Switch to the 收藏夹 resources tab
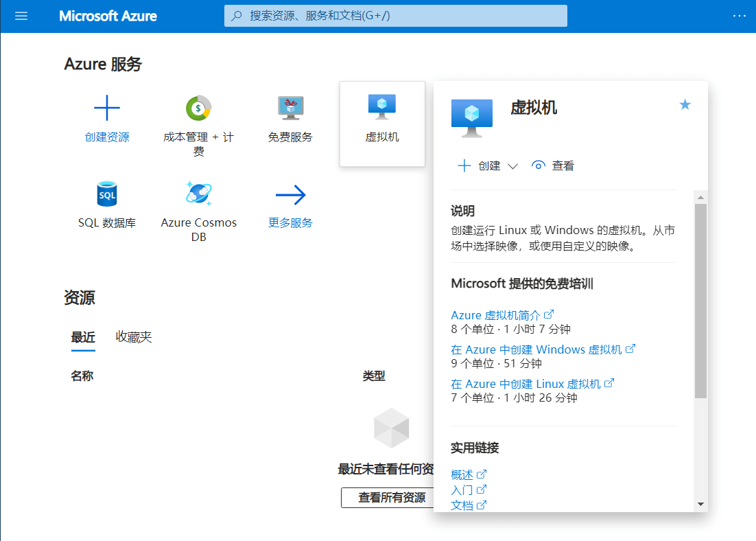Image resolution: width=756 pixels, height=541 pixels. point(134,337)
